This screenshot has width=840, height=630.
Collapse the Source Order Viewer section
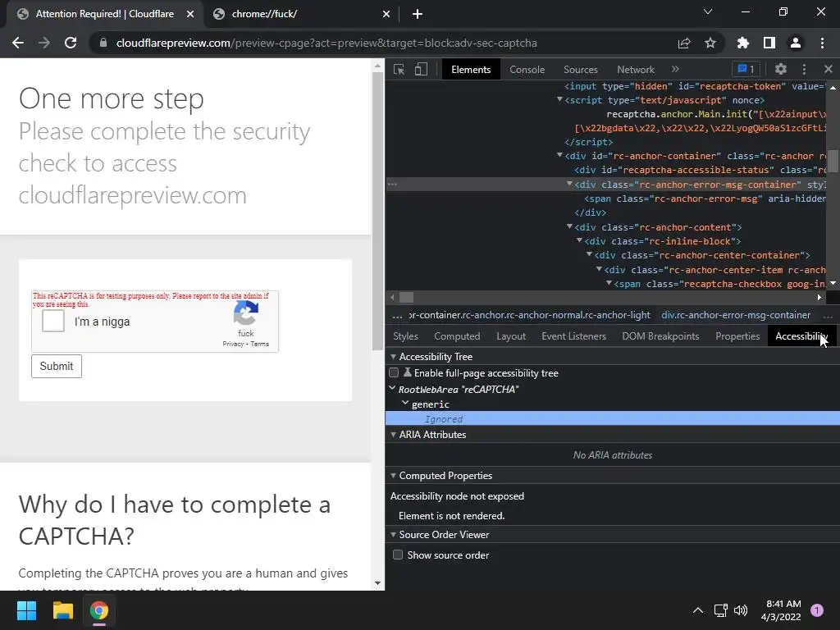[x=393, y=535]
